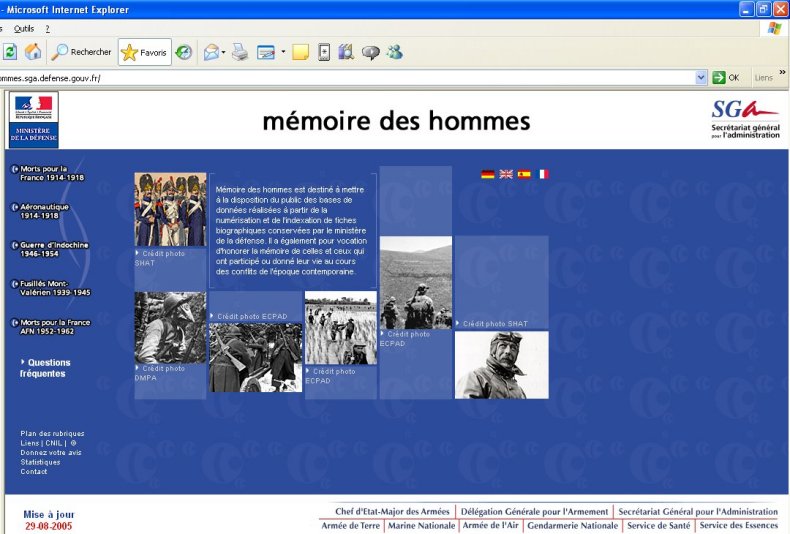The height and width of the screenshot is (534, 790).
Task: Select the British flag language
Action: click(506, 174)
